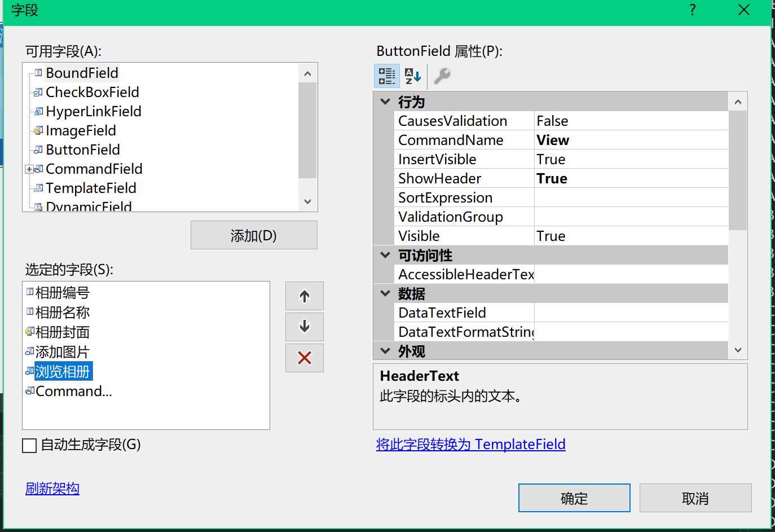The height and width of the screenshot is (532, 775).
Task: Select TemplateField in available fields
Action: tap(91, 188)
